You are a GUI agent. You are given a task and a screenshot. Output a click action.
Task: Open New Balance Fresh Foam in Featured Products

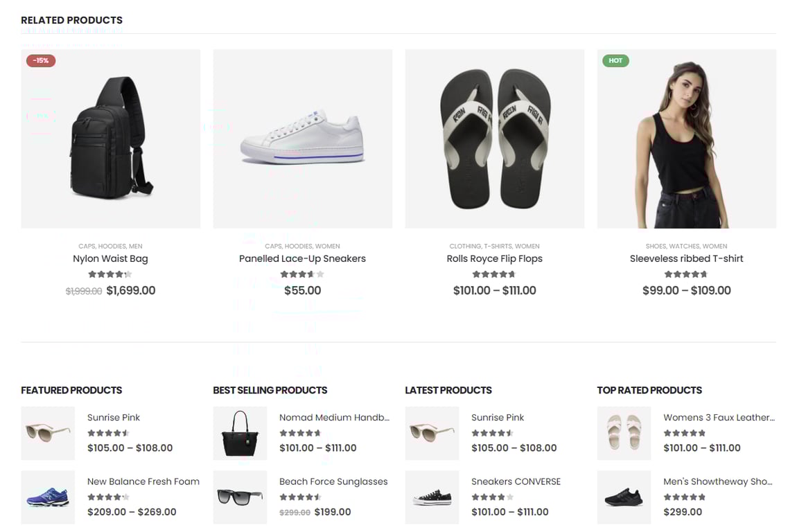143,481
